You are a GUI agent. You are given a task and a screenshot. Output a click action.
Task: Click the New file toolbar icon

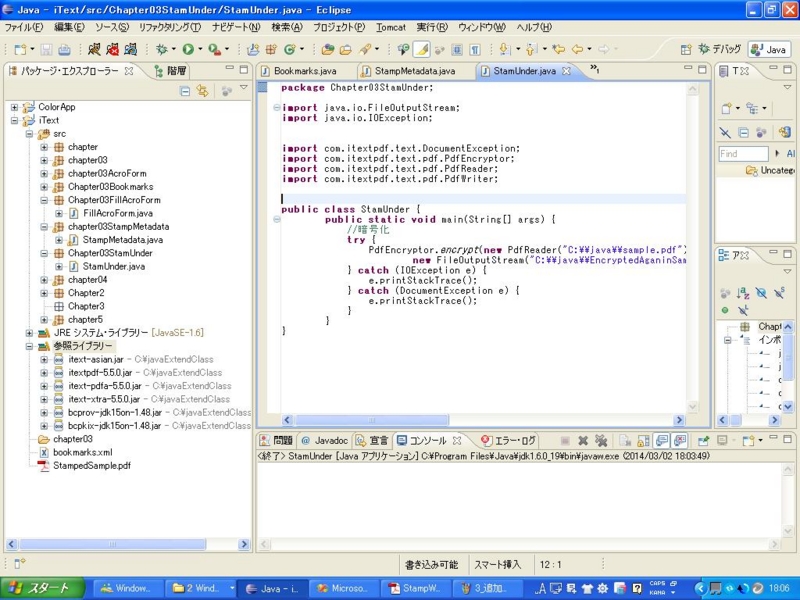(x=20, y=49)
